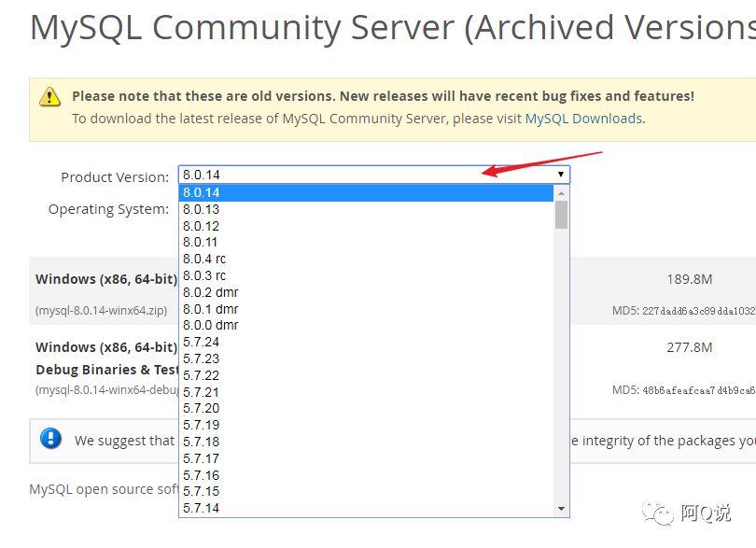Image resolution: width=756 pixels, height=548 pixels.
Task: Choose the 8.0.4 rc release
Action: 367,259
